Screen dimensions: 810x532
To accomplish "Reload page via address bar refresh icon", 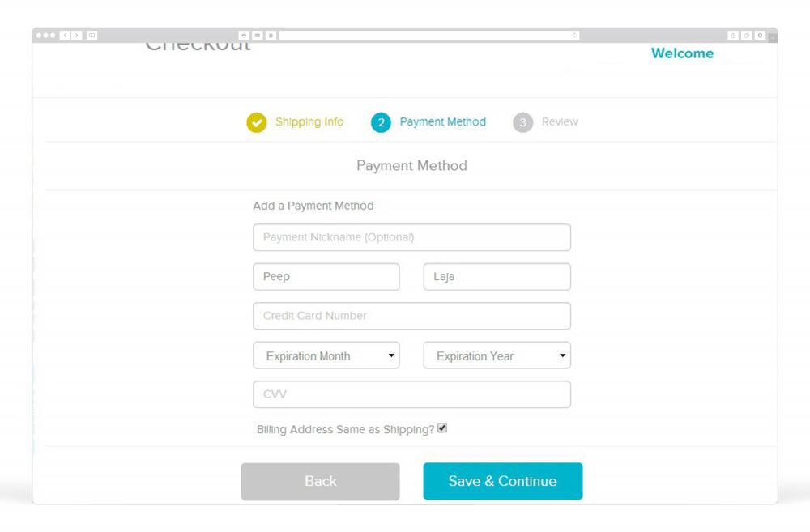I will pos(574,35).
